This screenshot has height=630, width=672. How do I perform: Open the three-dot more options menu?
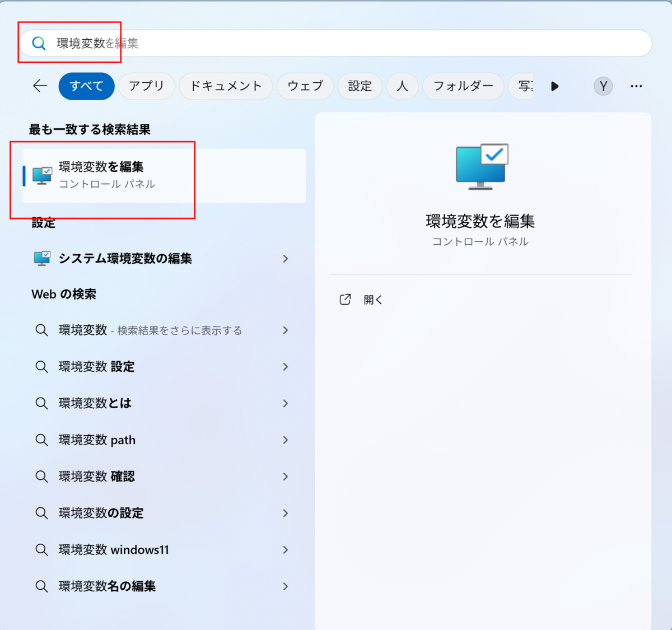(x=636, y=86)
